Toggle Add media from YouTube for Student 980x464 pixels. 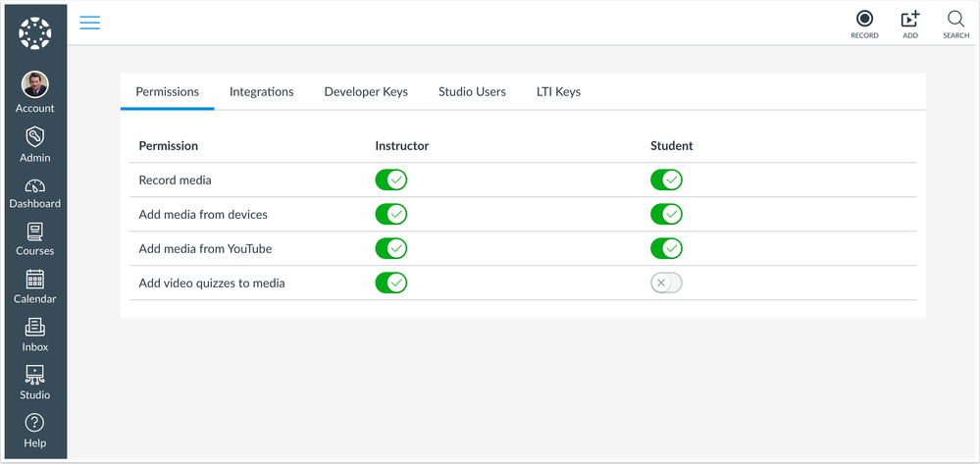coord(666,249)
